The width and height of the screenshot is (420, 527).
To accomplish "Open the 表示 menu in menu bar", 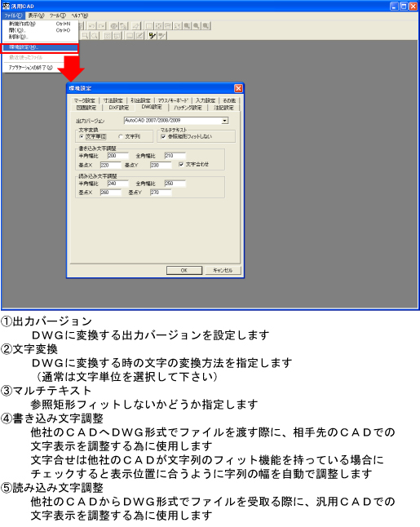I will [36, 15].
